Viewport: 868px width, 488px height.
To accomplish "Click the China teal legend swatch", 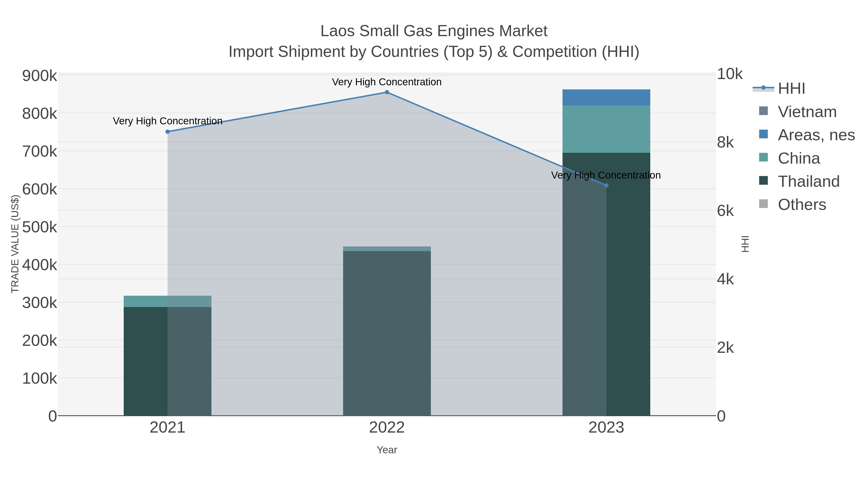I will coord(764,158).
